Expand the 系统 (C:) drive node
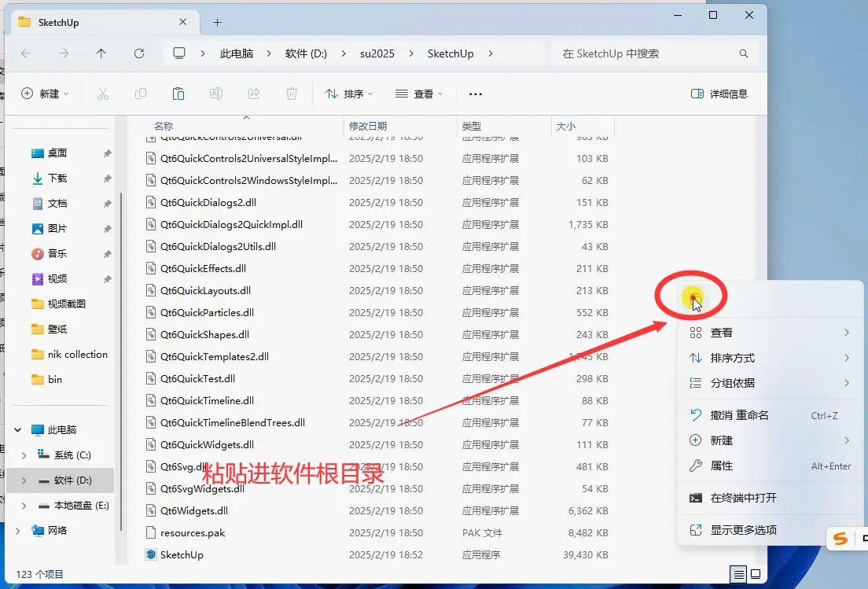 coord(24,455)
